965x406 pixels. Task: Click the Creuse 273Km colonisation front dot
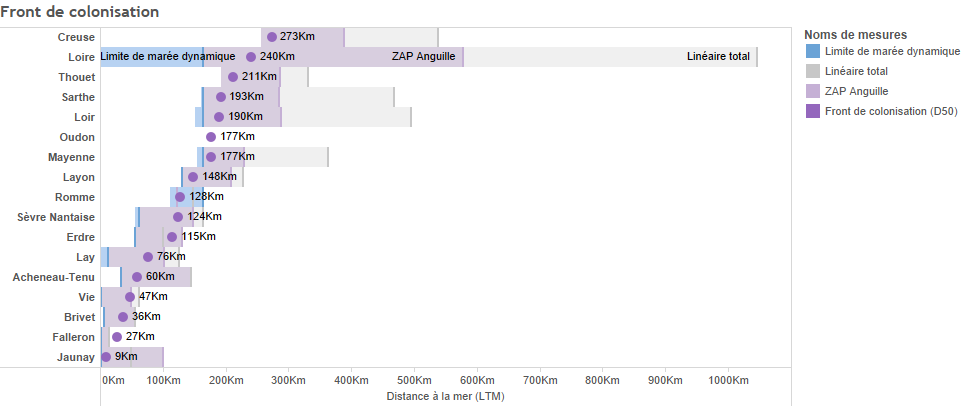[x=272, y=37]
